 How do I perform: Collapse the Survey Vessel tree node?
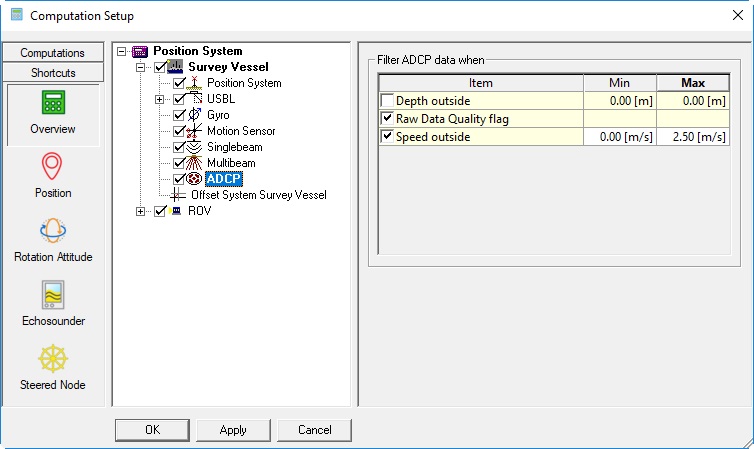coord(141,67)
